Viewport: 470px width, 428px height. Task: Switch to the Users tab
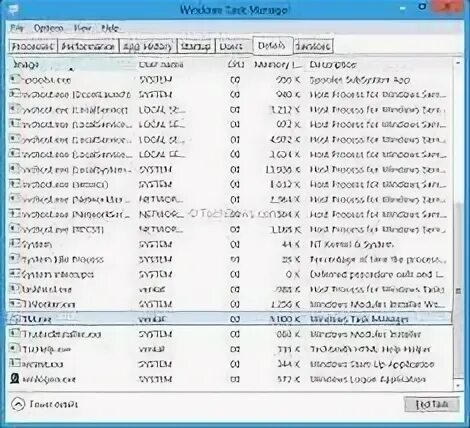(234, 46)
